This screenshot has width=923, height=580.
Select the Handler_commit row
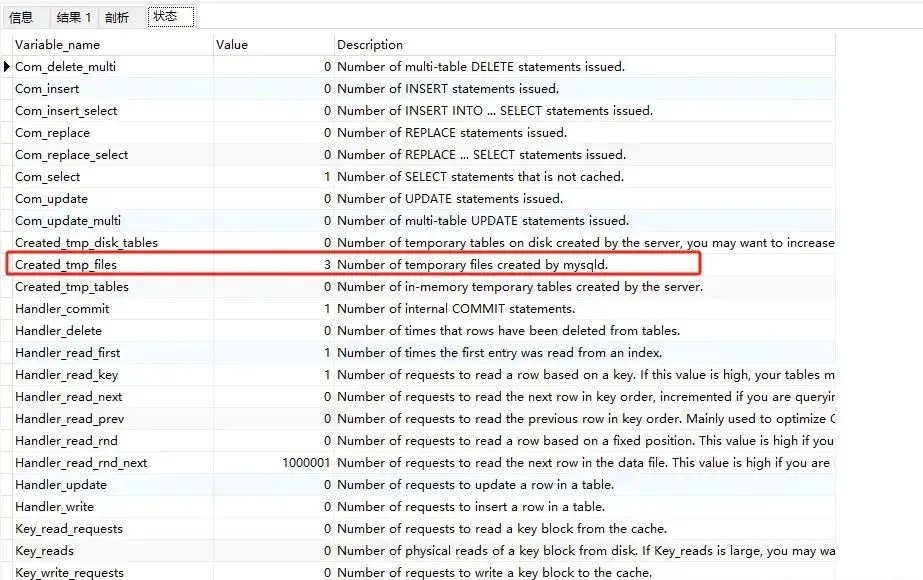coord(62,309)
